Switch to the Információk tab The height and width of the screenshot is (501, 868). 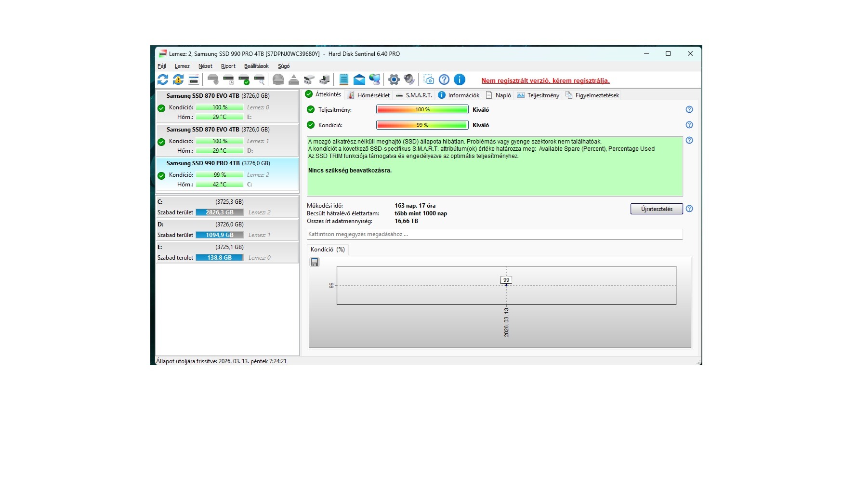[459, 95]
